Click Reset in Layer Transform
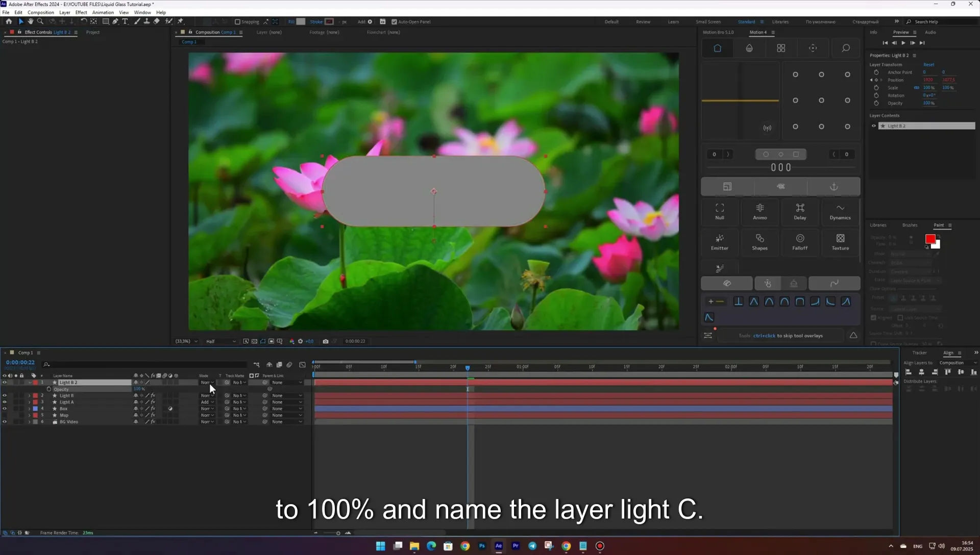 coord(928,65)
